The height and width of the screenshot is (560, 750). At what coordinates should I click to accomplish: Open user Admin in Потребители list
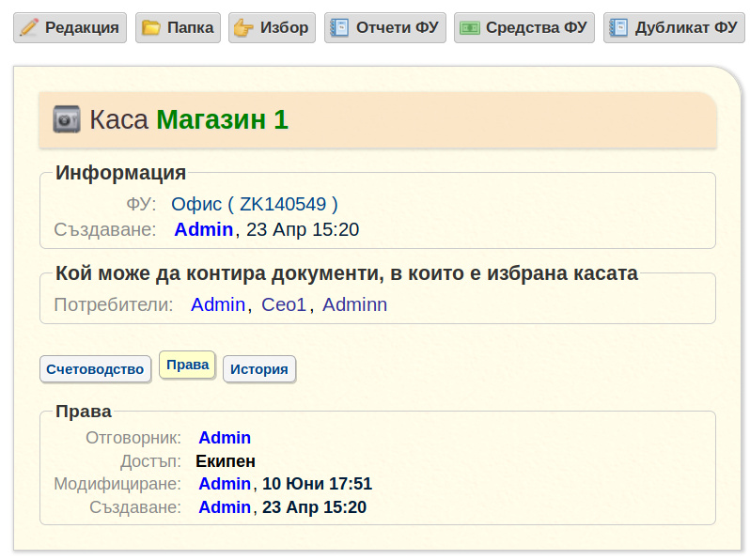click(218, 304)
